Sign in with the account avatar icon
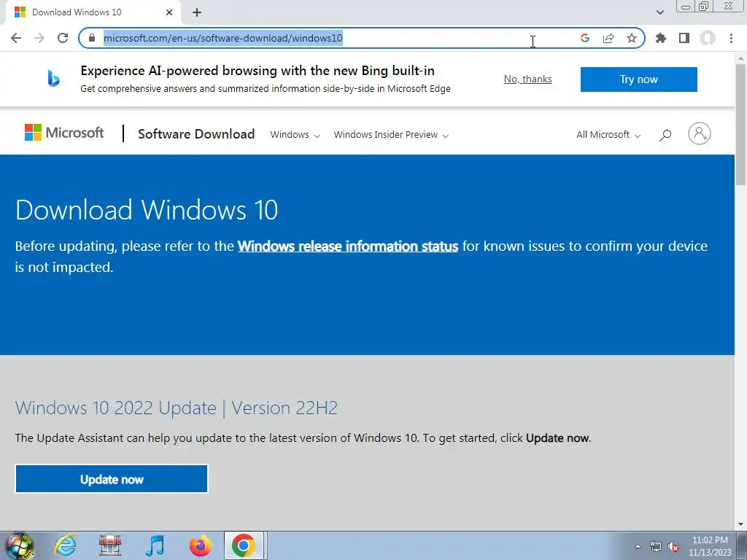The height and width of the screenshot is (560, 747). 700,133
